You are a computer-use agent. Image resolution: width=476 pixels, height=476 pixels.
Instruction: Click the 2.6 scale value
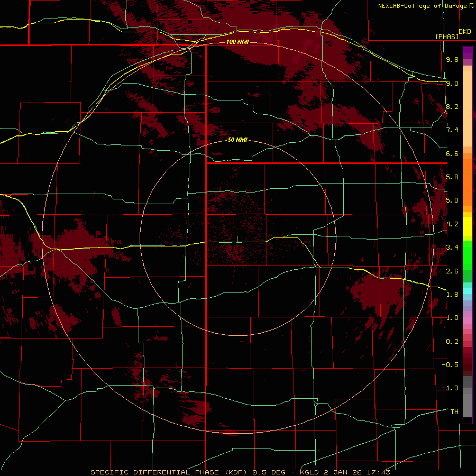point(452,271)
